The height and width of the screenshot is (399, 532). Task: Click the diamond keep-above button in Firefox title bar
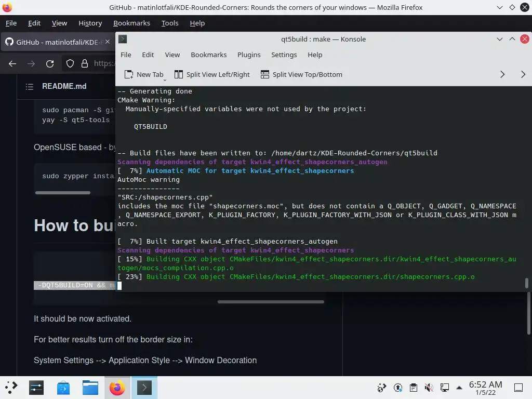click(x=512, y=7)
